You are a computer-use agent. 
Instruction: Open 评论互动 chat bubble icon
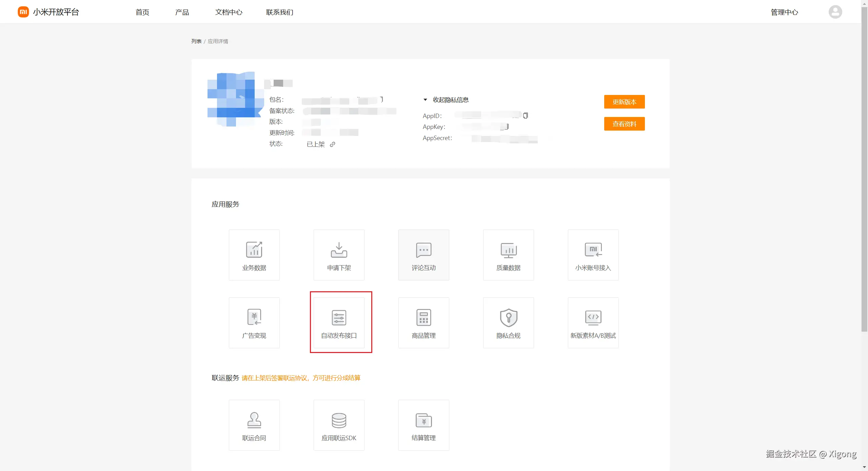click(x=423, y=250)
